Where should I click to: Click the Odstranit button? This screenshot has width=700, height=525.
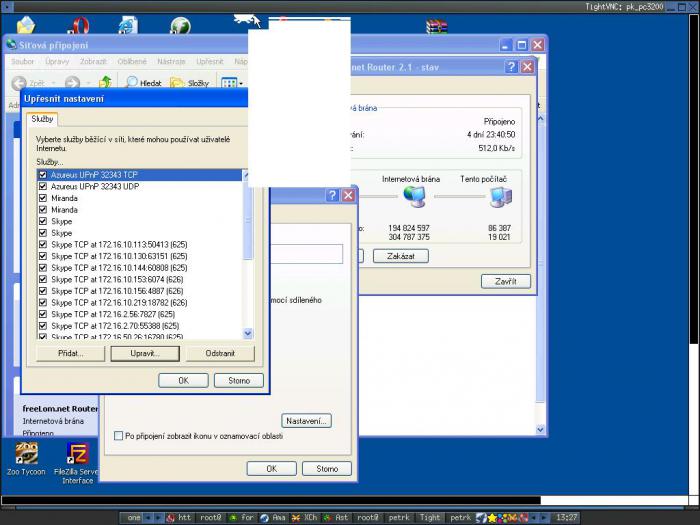(x=220, y=353)
